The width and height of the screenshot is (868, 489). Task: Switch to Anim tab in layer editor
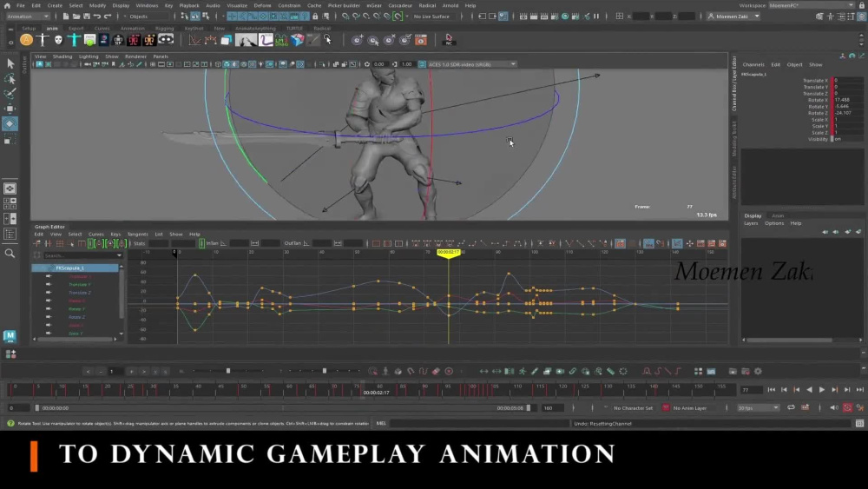[778, 215]
